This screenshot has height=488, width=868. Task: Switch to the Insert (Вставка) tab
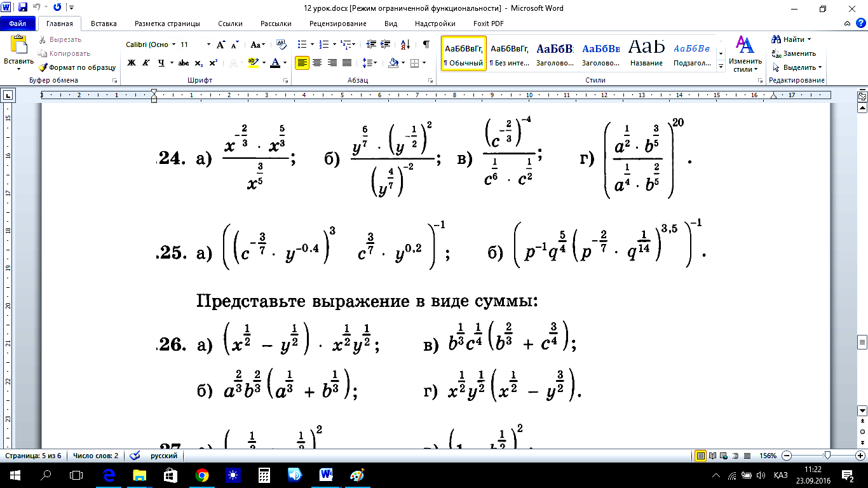click(104, 24)
